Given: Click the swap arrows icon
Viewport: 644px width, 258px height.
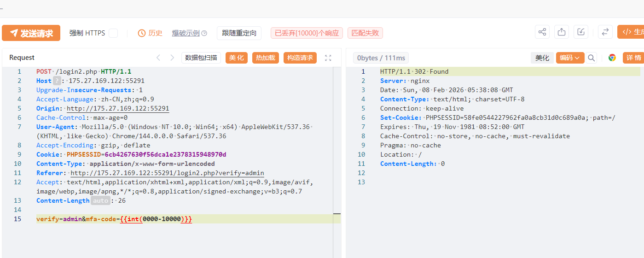Looking at the screenshot, I should click(x=605, y=32).
